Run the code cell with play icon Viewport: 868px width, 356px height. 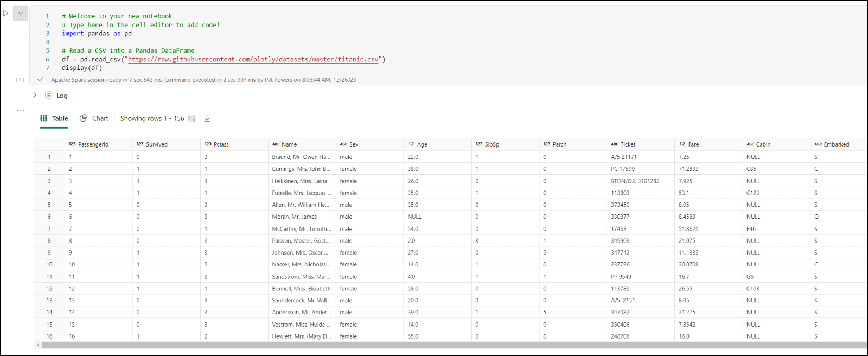[x=6, y=14]
